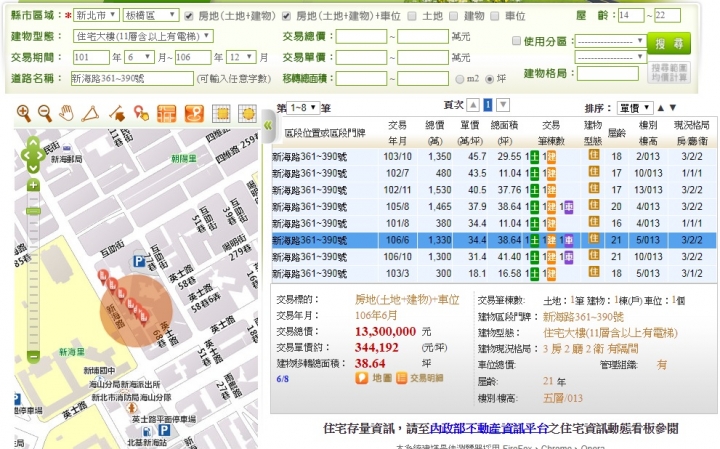720x449 pixels.
Task: Open the 建物型態 building type dropdown
Action: click(143, 36)
